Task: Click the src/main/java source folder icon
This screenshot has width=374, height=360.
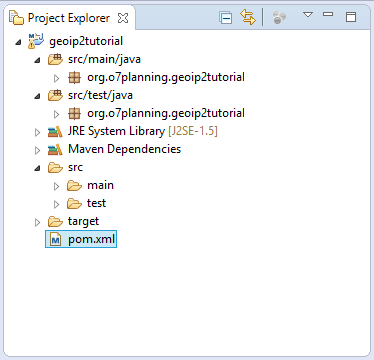Action: point(55,59)
